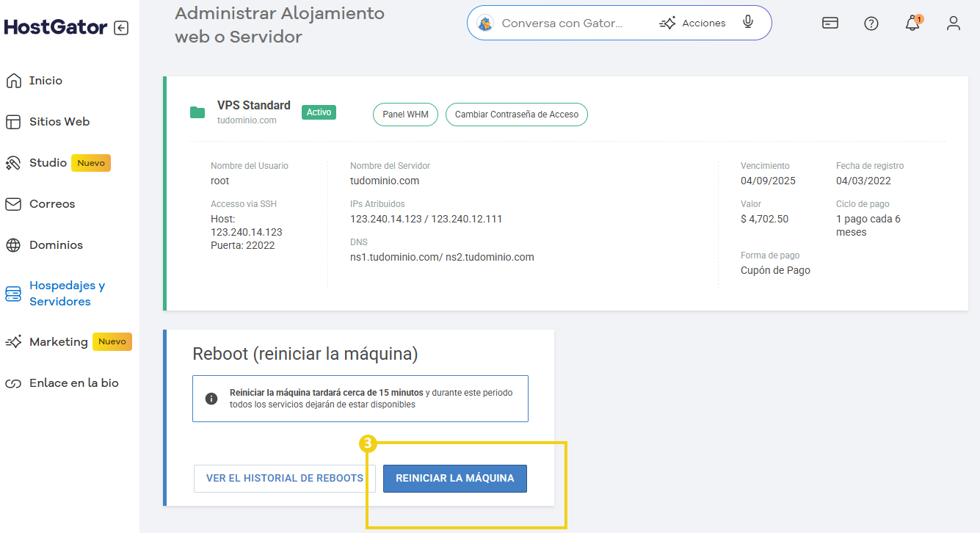Click the Ciclo de pago value
980x533 pixels.
tap(868, 225)
